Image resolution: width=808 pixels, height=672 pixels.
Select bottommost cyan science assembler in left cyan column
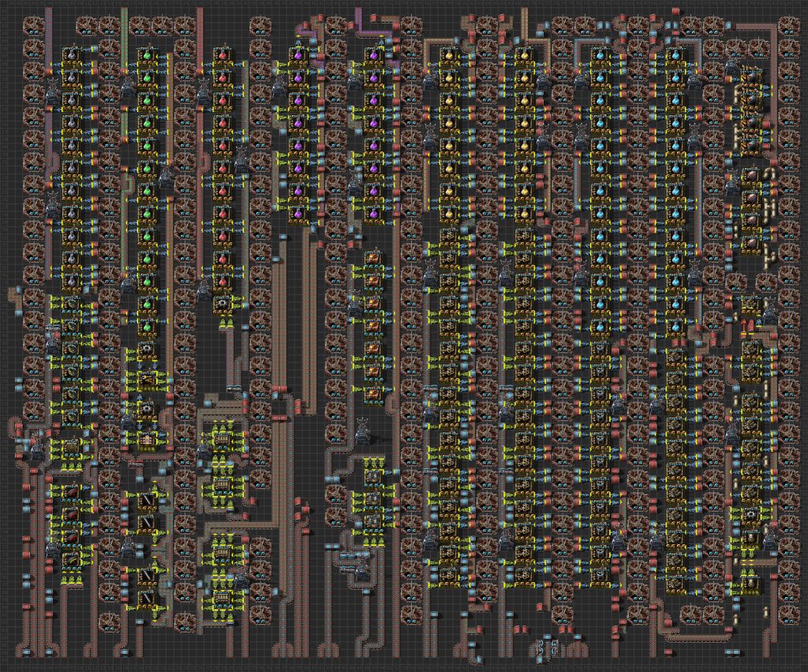(x=600, y=327)
